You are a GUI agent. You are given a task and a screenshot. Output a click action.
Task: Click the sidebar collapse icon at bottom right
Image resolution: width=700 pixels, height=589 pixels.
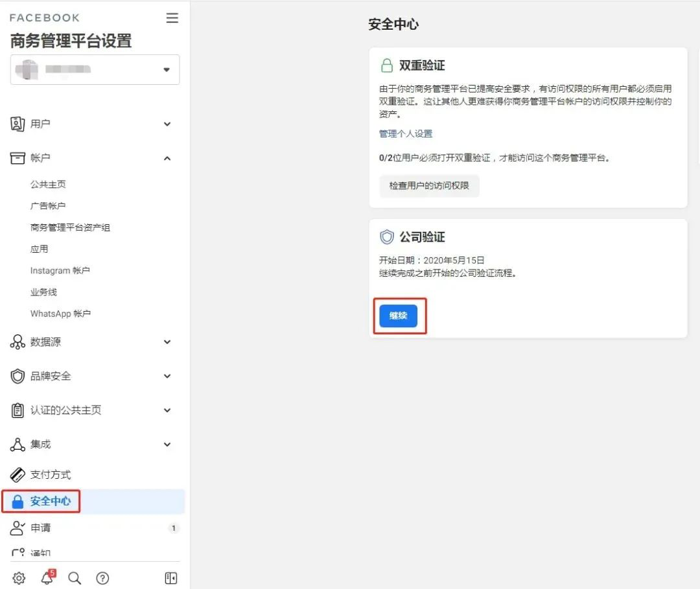pyautogui.click(x=170, y=577)
